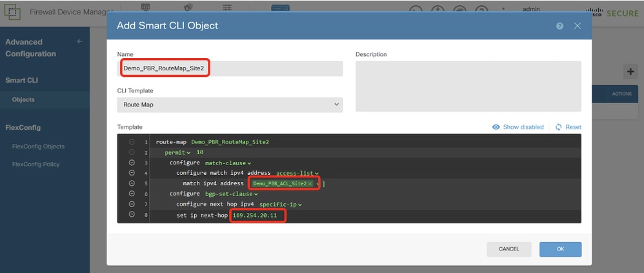Click the plus button behind the dialog
The height and width of the screenshot is (273, 644).
pos(630,72)
